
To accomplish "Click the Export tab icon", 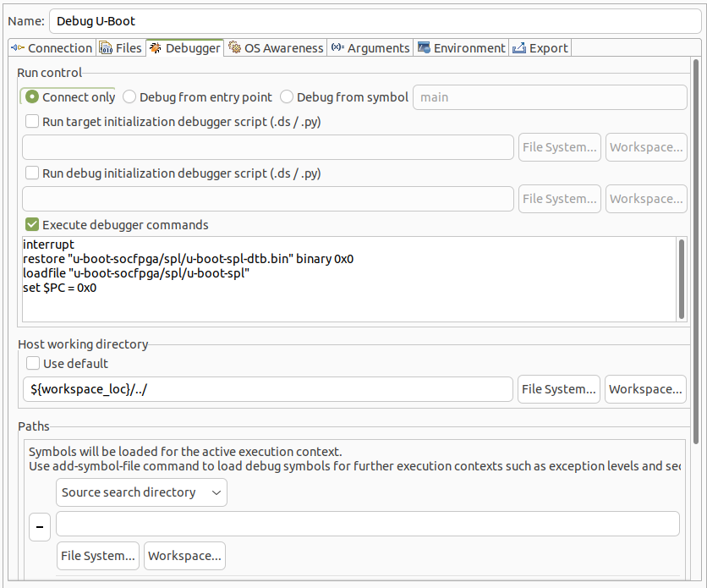I will click(519, 48).
